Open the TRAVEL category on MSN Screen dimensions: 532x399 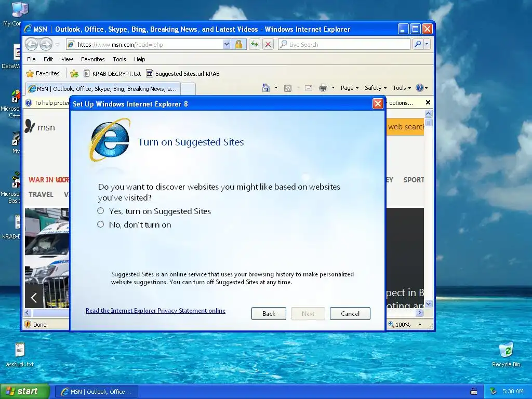[41, 194]
